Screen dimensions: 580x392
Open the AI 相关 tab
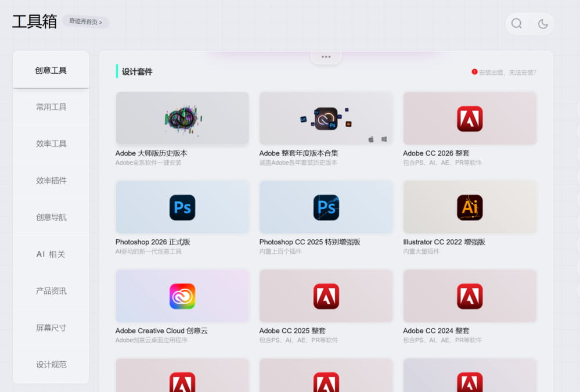51,254
